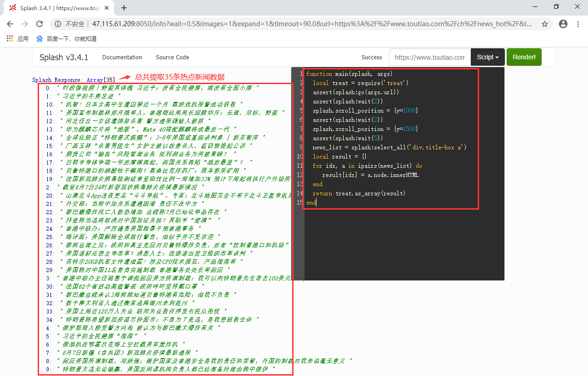Click the browser back arrow
This screenshot has width=588, height=376.
tap(11, 24)
